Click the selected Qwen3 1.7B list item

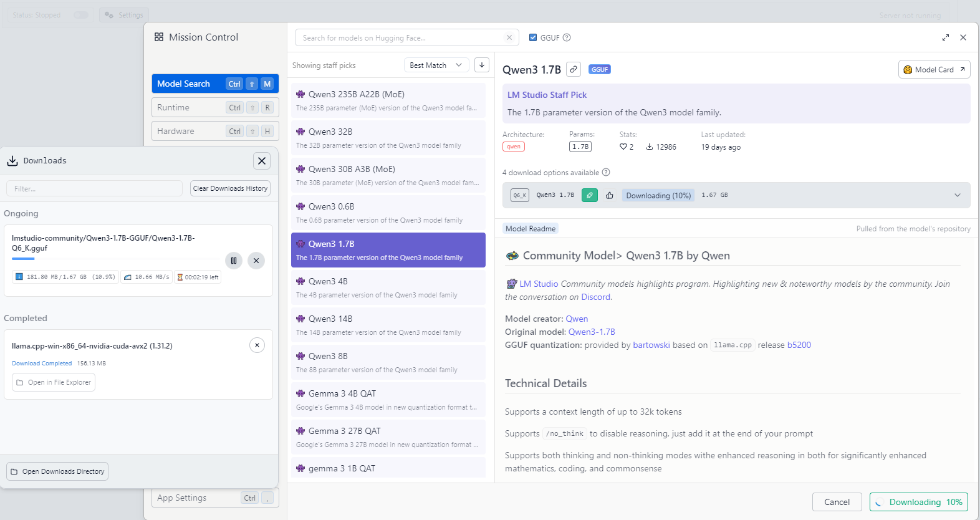coord(388,250)
